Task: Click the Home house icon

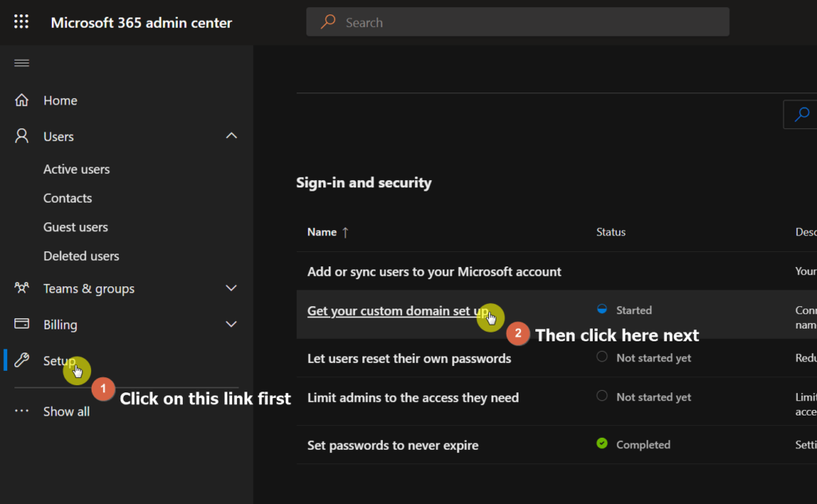Action: coord(22,100)
